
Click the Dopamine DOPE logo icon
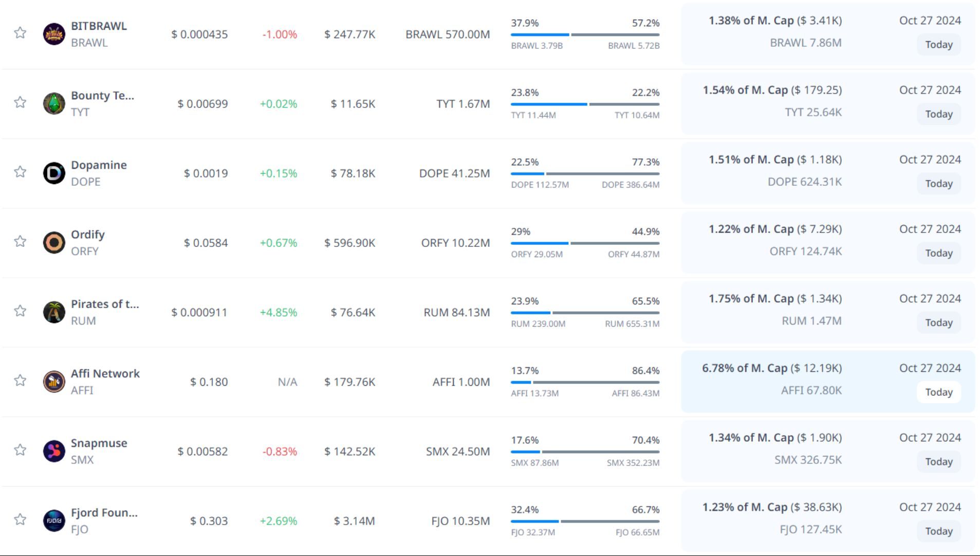(x=54, y=173)
